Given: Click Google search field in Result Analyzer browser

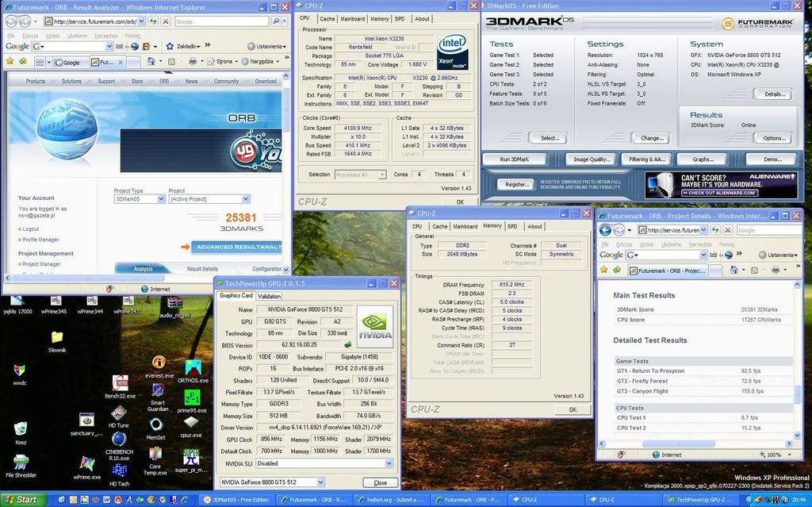Looking at the screenshot, I should pos(222,21).
